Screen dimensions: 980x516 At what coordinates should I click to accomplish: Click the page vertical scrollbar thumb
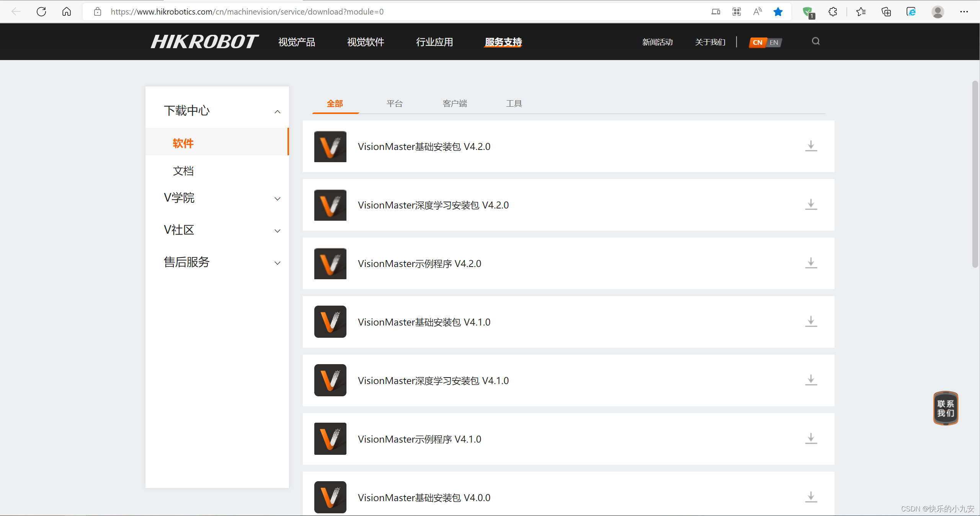(x=975, y=174)
